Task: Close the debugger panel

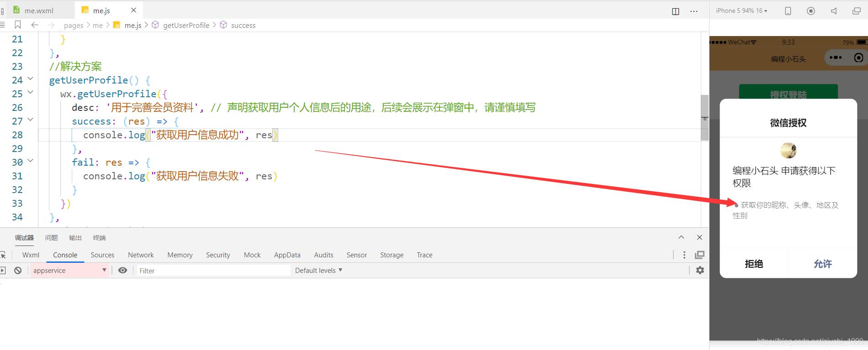Action: 699,237
